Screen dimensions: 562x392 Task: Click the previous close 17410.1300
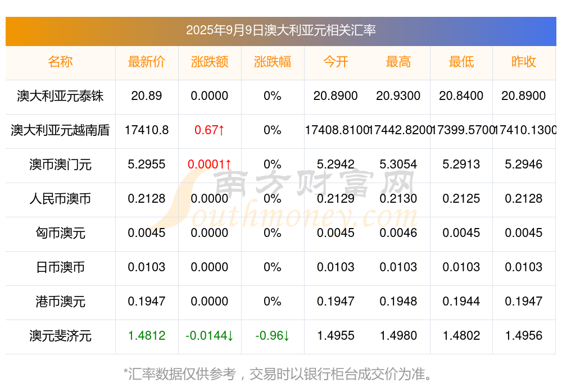[525, 130]
